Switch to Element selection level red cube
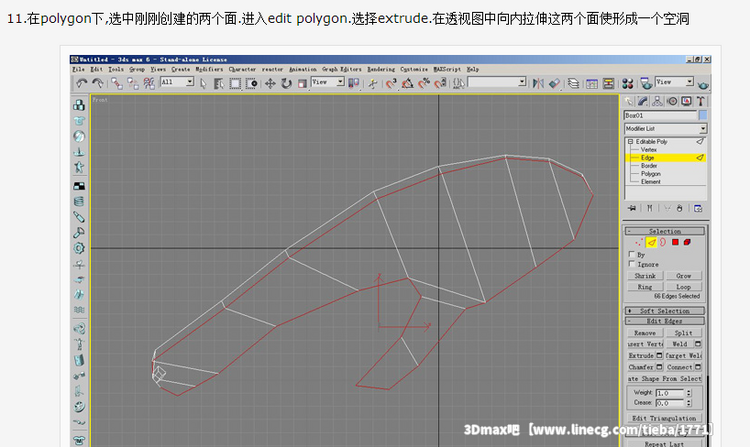Screen dimensions: 750x447 pyautogui.click(x=687, y=242)
